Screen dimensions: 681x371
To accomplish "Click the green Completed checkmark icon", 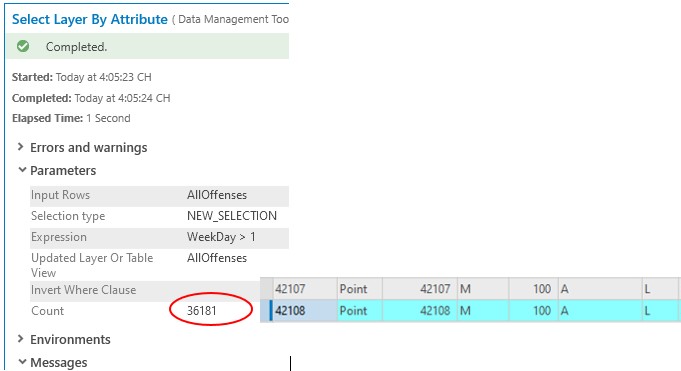I will 23,46.
